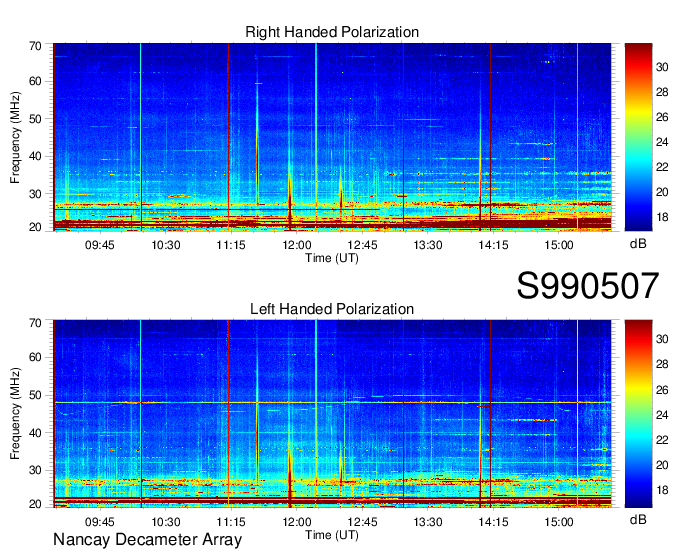Click the 'Nancay Decameter Array' caption
The width and height of the screenshot is (680, 552).
tap(147, 539)
